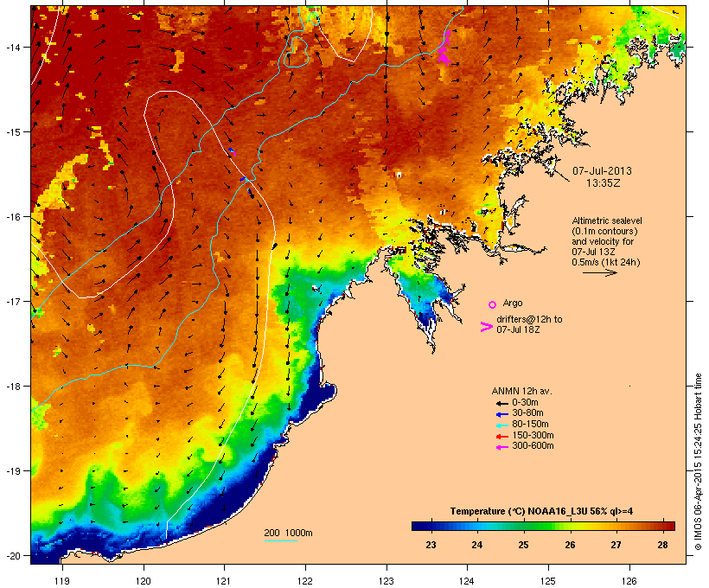
Task: Click the time label 13:35Z
Action: [x=604, y=183]
